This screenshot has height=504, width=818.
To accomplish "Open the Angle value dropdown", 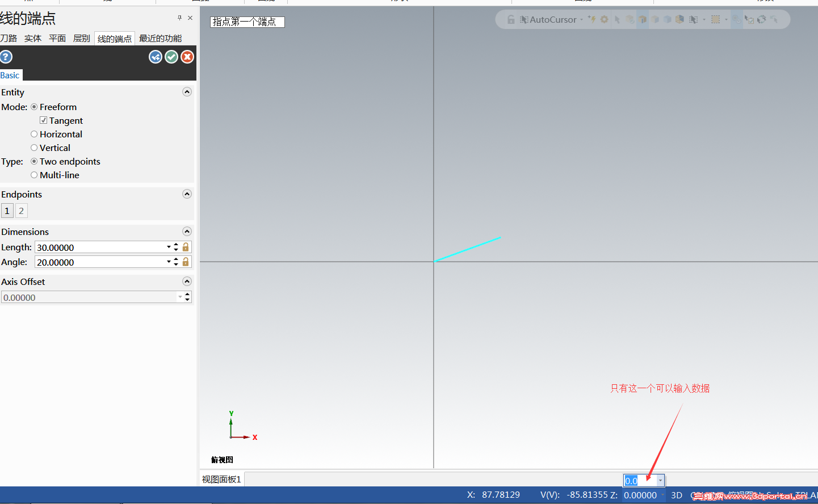I will [x=169, y=262].
